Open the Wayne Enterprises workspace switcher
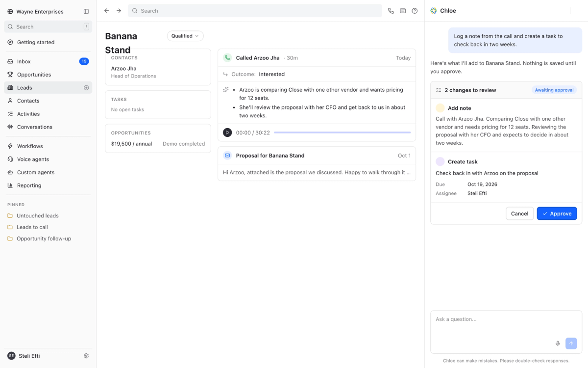The height and width of the screenshot is (368, 588). 40,11
